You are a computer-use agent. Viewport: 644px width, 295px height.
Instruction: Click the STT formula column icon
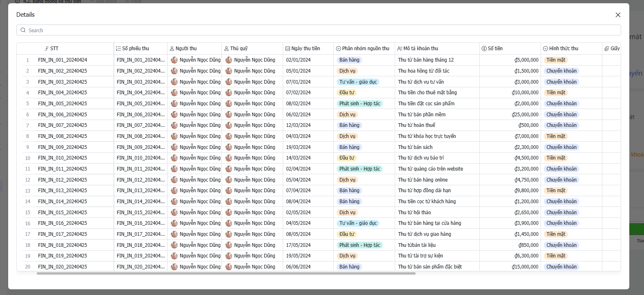point(47,49)
